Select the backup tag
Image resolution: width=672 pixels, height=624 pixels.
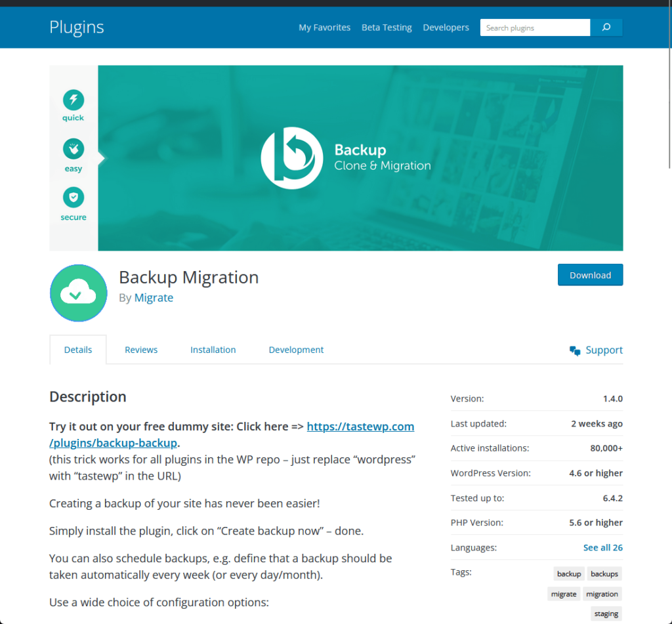point(569,574)
